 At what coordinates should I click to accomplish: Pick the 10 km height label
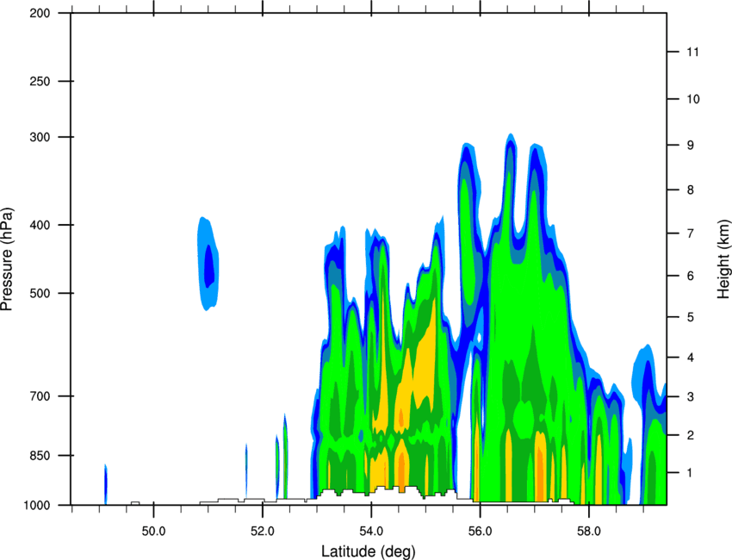point(693,99)
